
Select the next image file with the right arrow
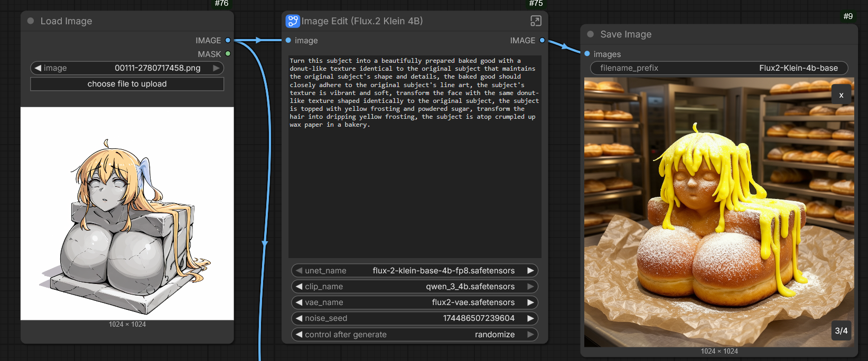coord(216,68)
